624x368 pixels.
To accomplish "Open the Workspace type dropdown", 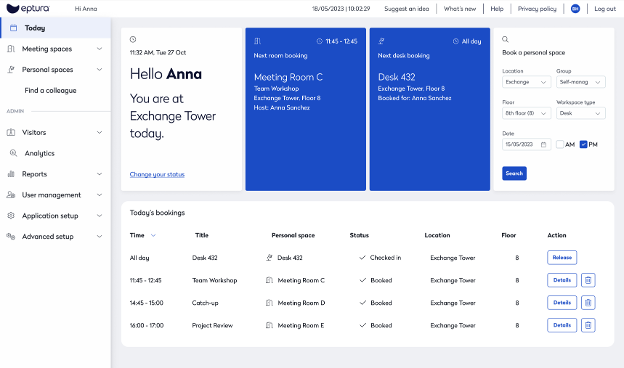I will click(581, 113).
